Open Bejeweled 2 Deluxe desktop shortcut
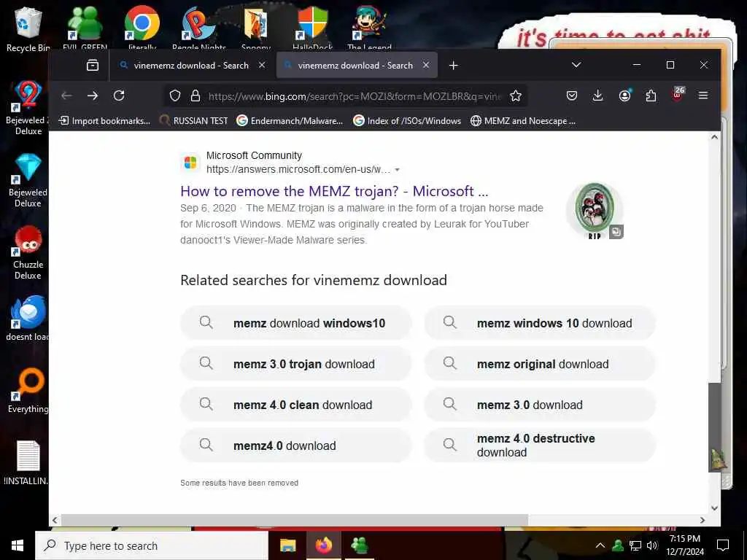The width and height of the screenshot is (747, 560). (x=28, y=108)
